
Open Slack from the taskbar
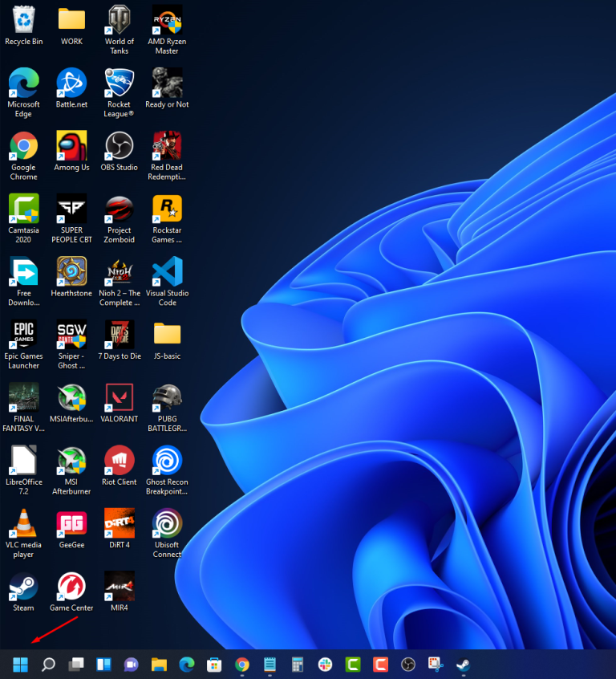click(325, 664)
